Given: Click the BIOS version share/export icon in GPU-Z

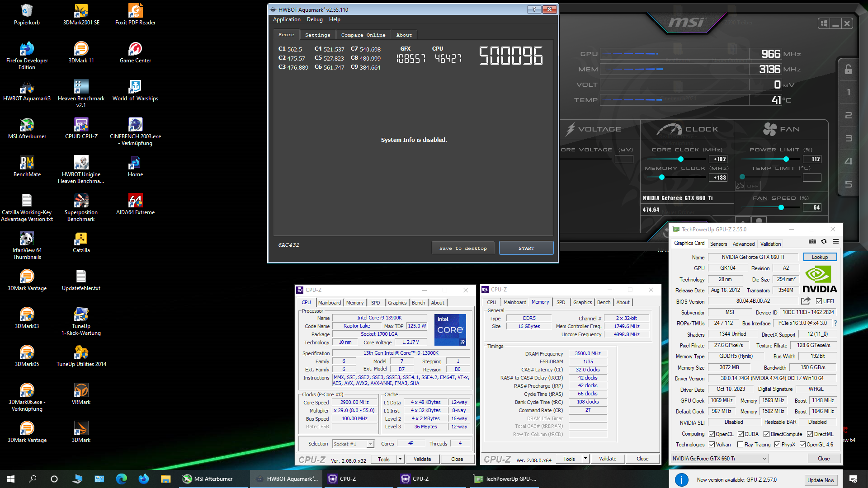Looking at the screenshot, I should click(x=806, y=301).
